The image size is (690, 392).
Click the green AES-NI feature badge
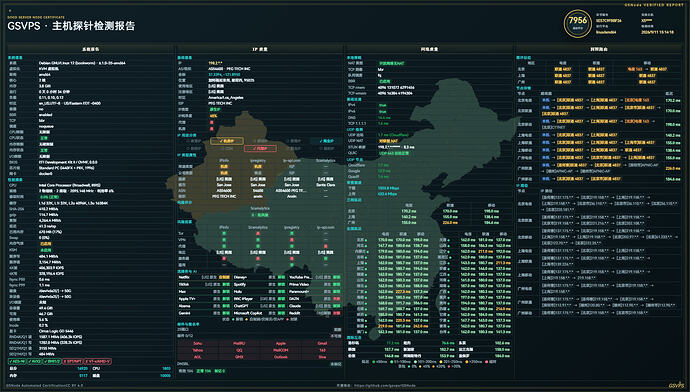(16, 361)
